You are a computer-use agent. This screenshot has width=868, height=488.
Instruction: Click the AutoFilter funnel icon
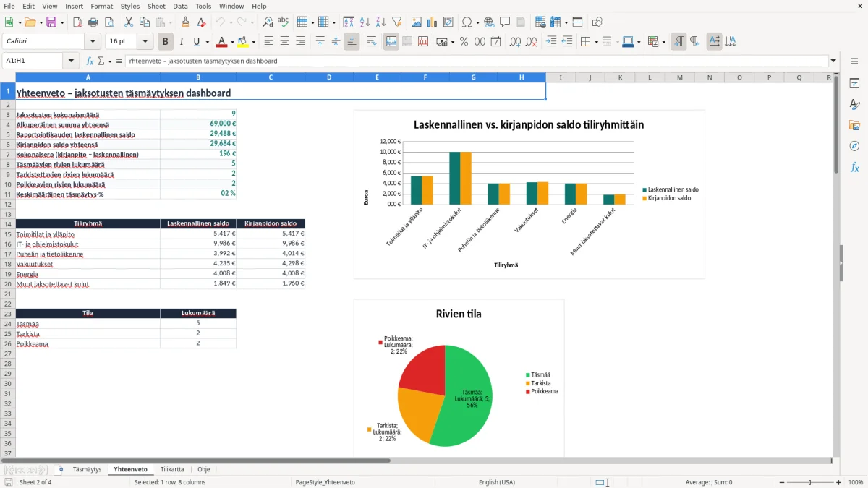point(396,22)
